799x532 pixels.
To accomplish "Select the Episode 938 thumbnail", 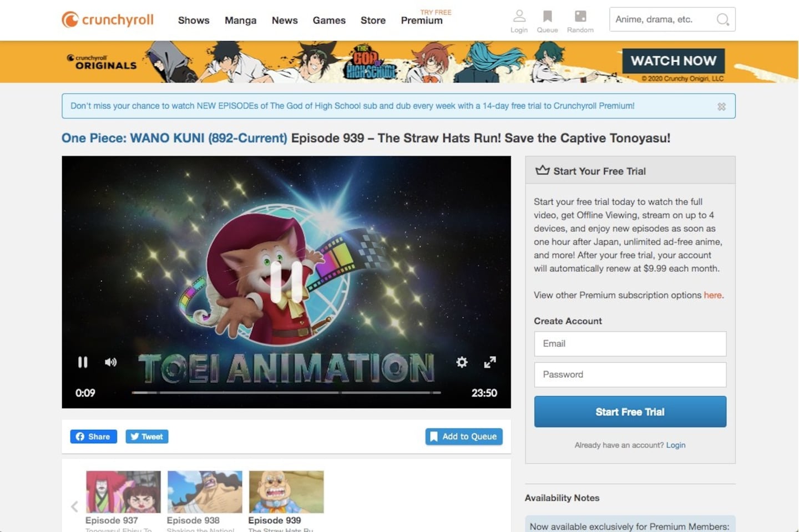I will [x=205, y=492].
